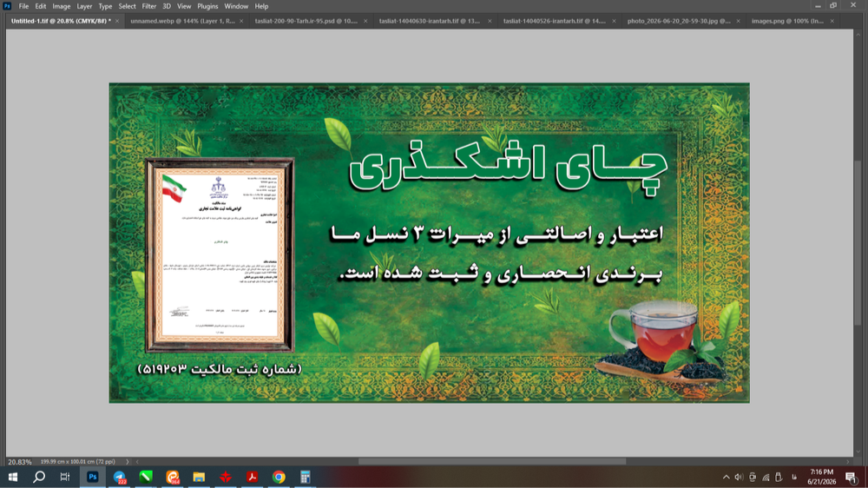
Task: Open the File menu
Action: coord(23,6)
